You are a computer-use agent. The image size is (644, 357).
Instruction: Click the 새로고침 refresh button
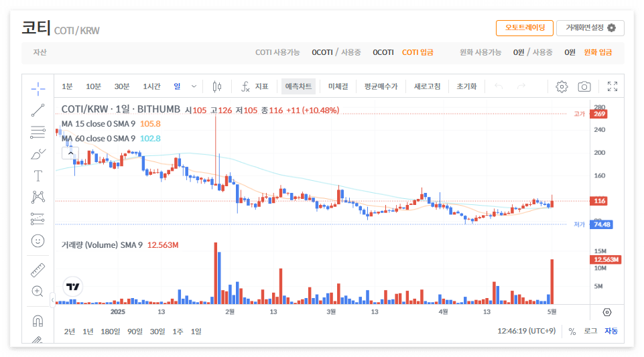(x=427, y=86)
